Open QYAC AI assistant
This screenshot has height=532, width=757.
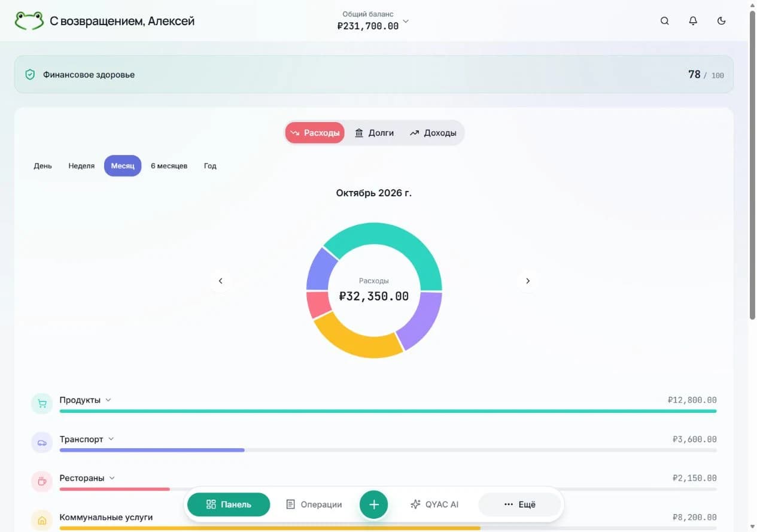click(x=434, y=504)
